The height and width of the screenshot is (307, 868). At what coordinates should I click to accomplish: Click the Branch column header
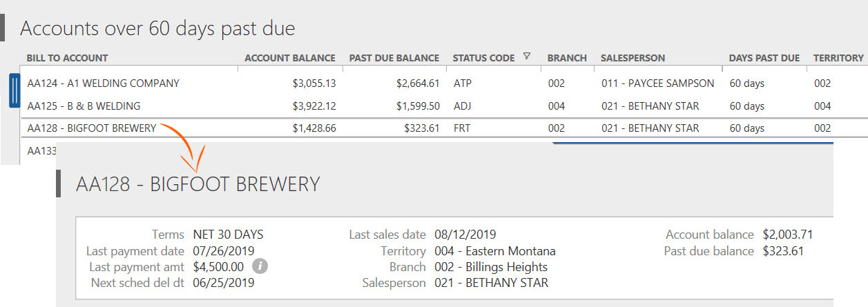pos(567,59)
